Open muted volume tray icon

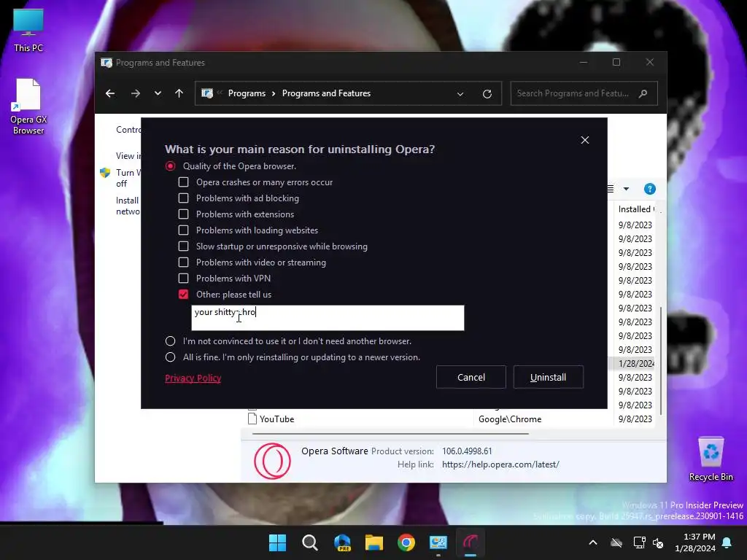(x=658, y=542)
